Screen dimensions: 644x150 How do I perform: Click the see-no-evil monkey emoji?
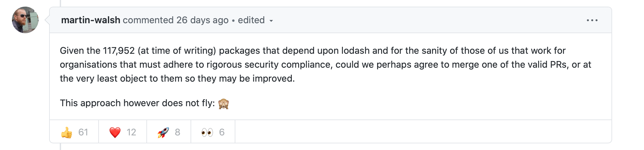click(223, 104)
